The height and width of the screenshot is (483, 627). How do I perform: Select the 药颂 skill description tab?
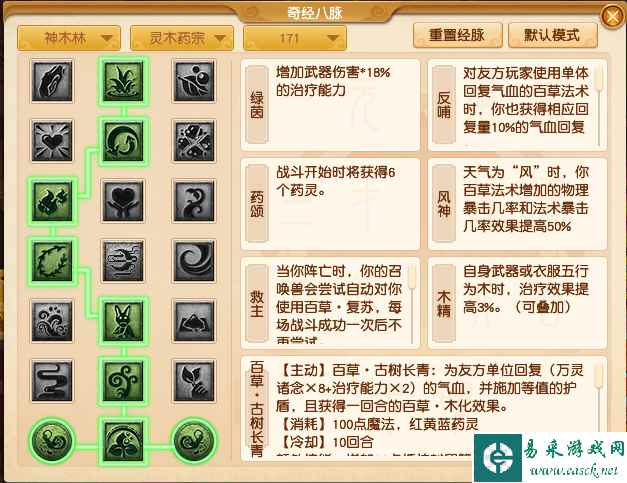click(257, 204)
